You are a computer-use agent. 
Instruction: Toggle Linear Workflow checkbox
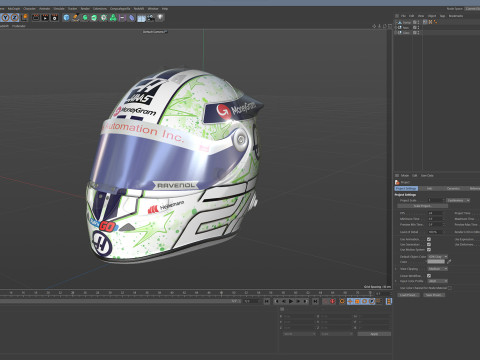pos(429,276)
